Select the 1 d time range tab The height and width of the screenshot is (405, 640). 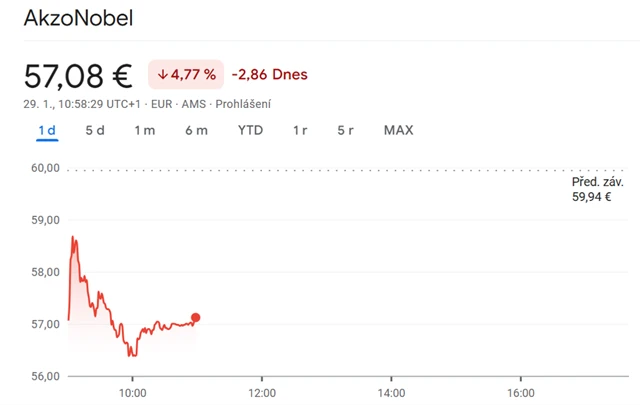tap(46, 130)
